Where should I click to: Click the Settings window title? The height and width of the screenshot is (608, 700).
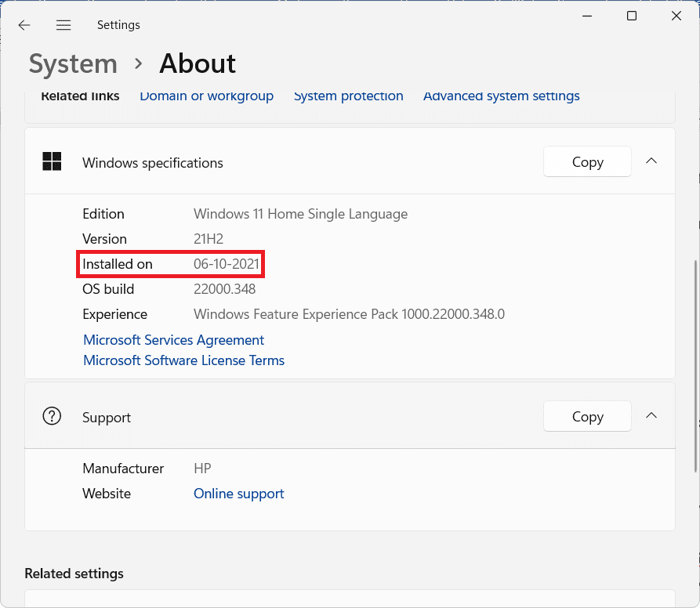[x=118, y=25]
